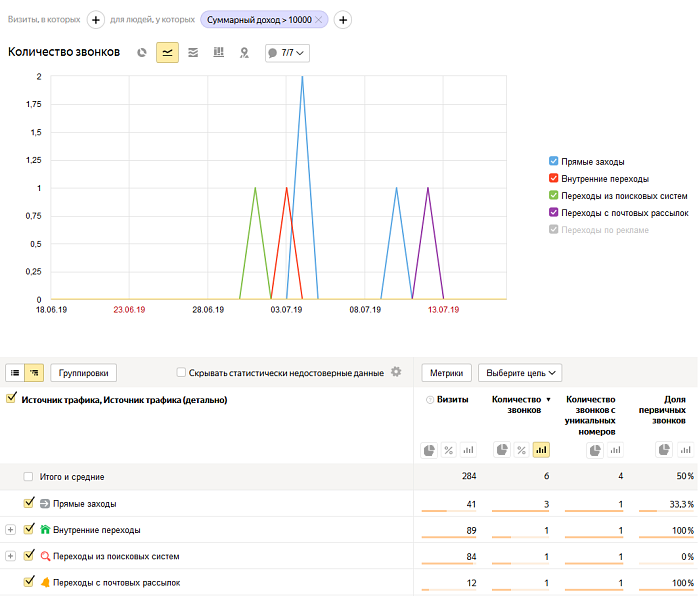This screenshot has width=698, height=596.
Task: Enable Скрывать статистически недостоверные данные checkbox
Action: (181, 373)
